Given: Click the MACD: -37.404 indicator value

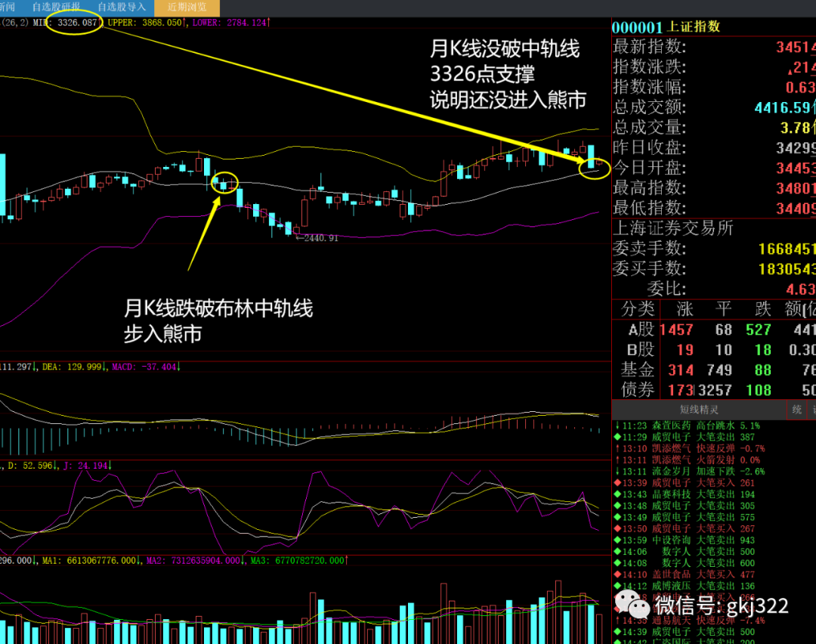Looking at the screenshot, I should tap(144, 367).
